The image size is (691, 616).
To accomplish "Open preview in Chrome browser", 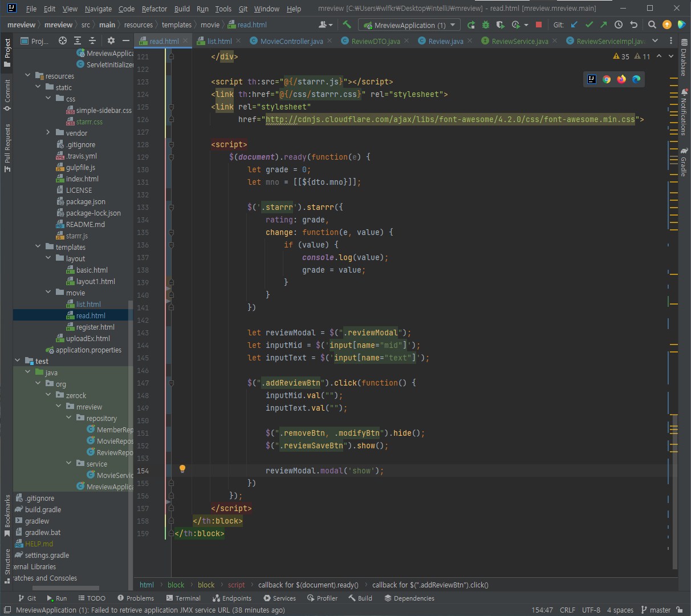I will 607,79.
